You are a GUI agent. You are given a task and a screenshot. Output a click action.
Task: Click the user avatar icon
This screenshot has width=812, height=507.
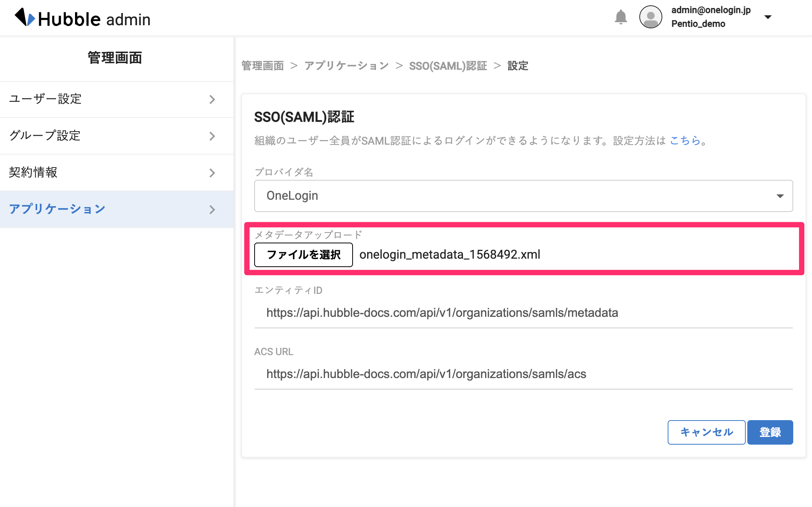click(650, 17)
